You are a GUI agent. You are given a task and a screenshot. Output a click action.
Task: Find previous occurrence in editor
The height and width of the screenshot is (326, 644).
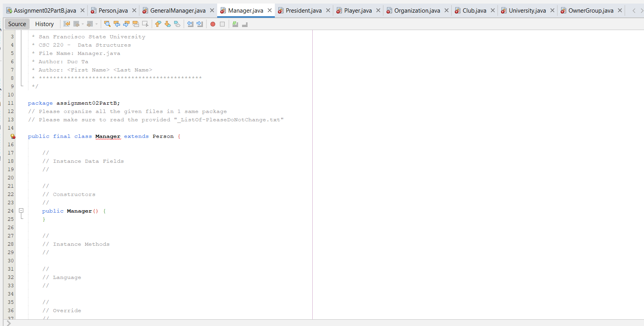[x=117, y=24]
